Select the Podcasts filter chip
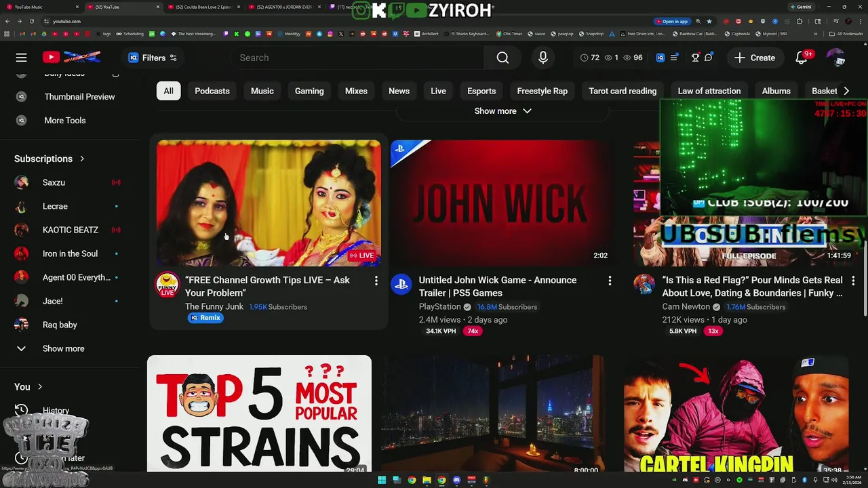This screenshot has height=488, width=868. [212, 91]
